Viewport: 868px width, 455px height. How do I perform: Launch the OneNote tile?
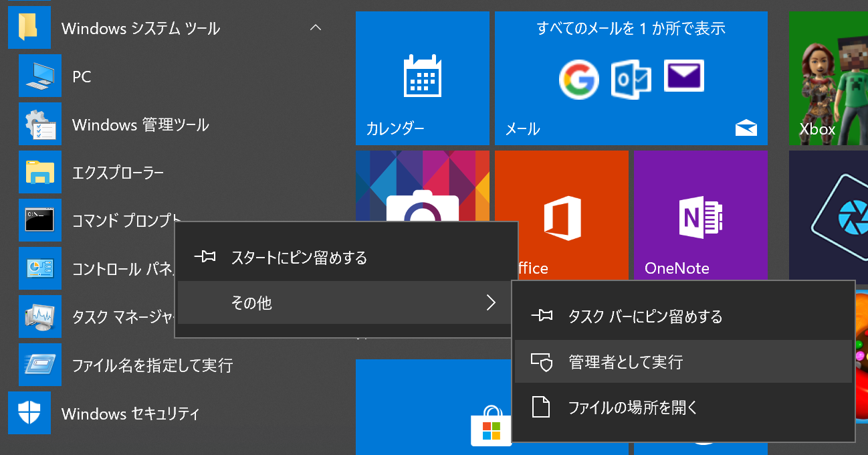[x=700, y=215]
